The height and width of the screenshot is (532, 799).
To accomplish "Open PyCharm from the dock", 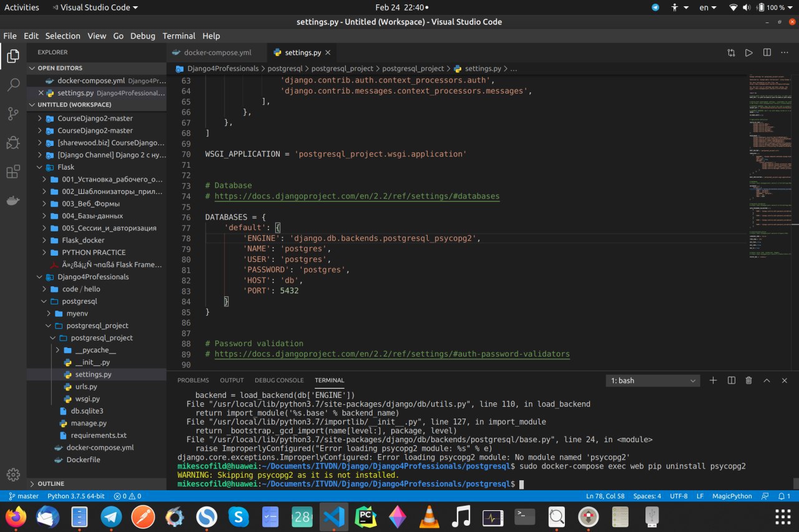I will [365, 516].
